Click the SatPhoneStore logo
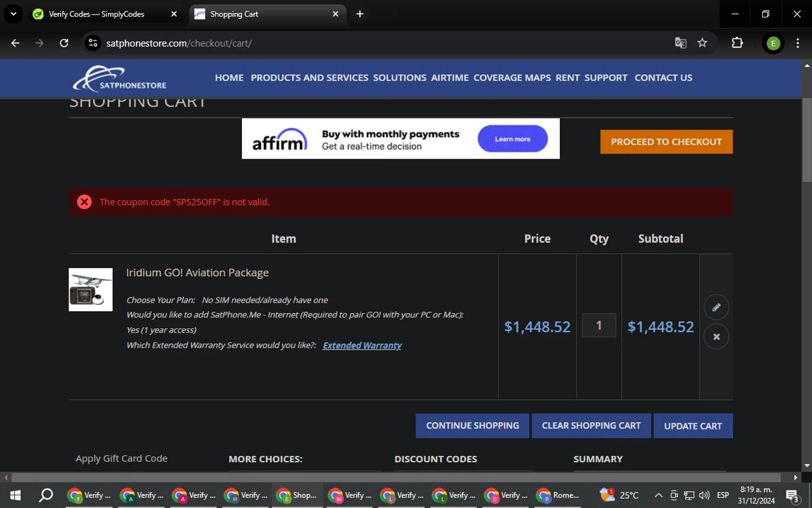Viewport: 812px width, 508px height. pyautogui.click(x=120, y=79)
